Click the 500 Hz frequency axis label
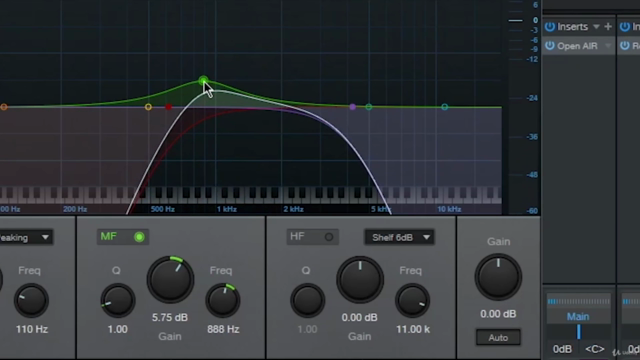640x360 pixels. click(x=163, y=209)
